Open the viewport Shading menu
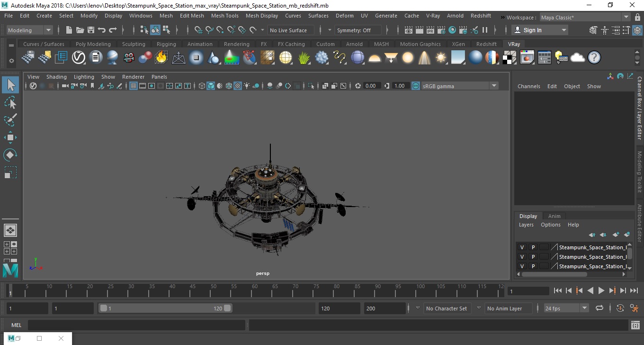Screen dimensions: 644x345 pos(56,77)
